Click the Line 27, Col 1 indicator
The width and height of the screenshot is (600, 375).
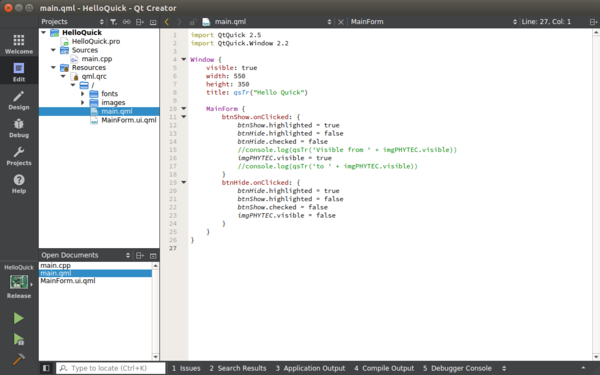pos(546,22)
